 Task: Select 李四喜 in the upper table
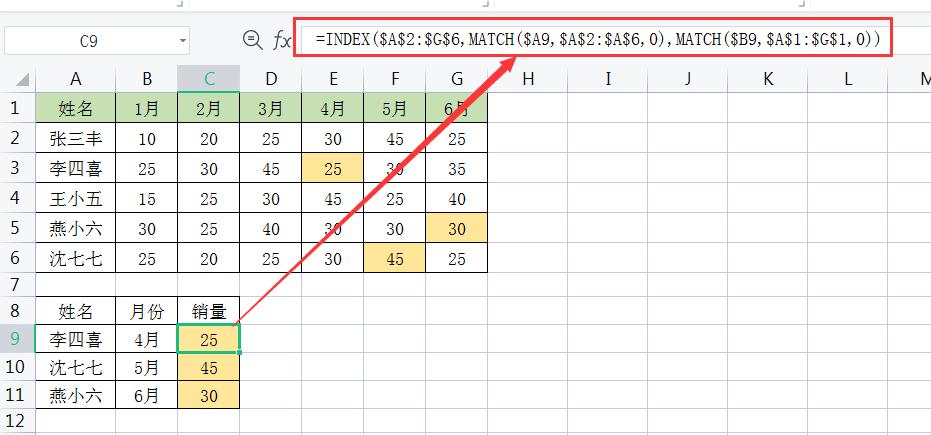point(75,168)
